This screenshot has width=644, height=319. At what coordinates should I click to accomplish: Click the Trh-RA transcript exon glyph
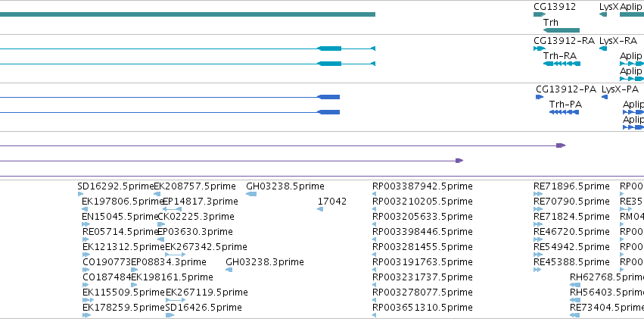coord(562,64)
